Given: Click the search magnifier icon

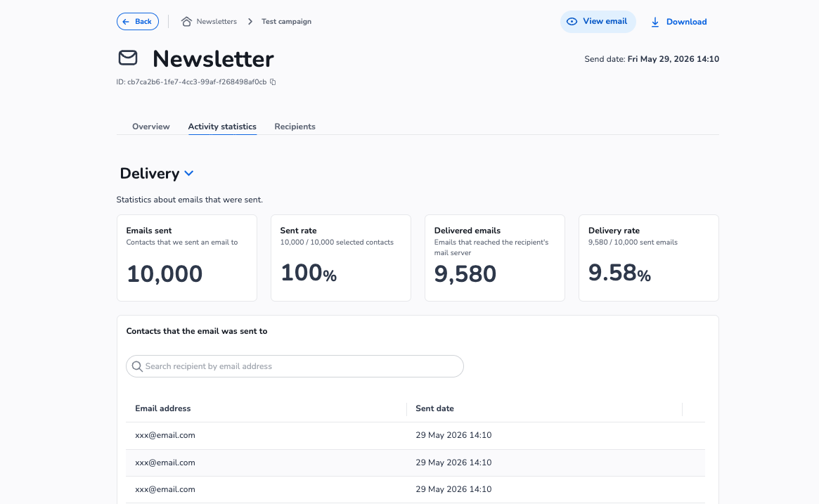Looking at the screenshot, I should pyautogui.click(x=137, y=366).
